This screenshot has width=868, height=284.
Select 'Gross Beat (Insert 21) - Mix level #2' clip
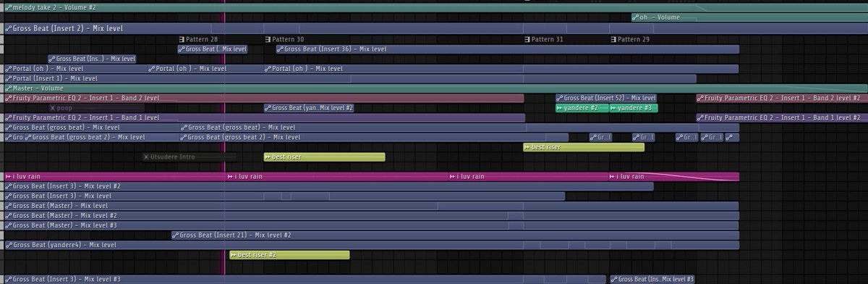click(x=455, y=235)
